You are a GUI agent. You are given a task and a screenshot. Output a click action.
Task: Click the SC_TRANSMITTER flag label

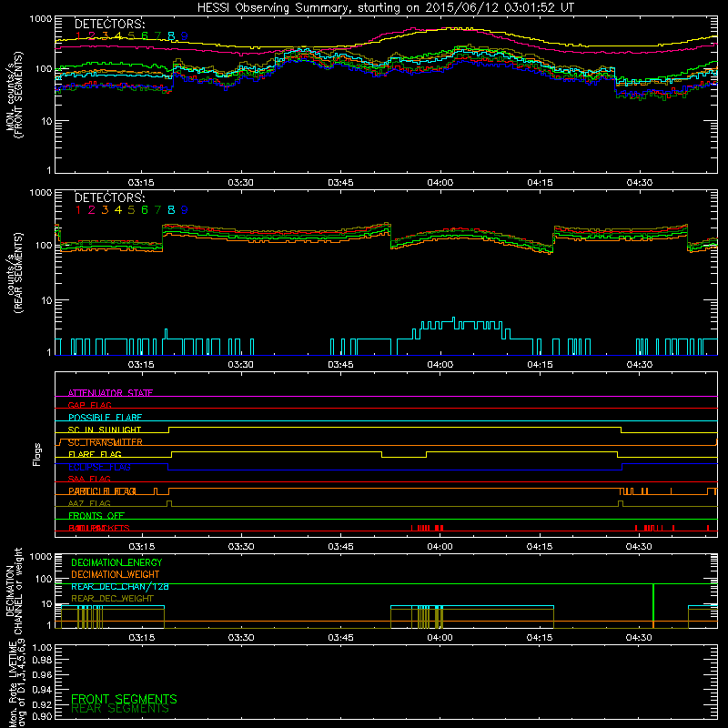click(x=106, y=442)
